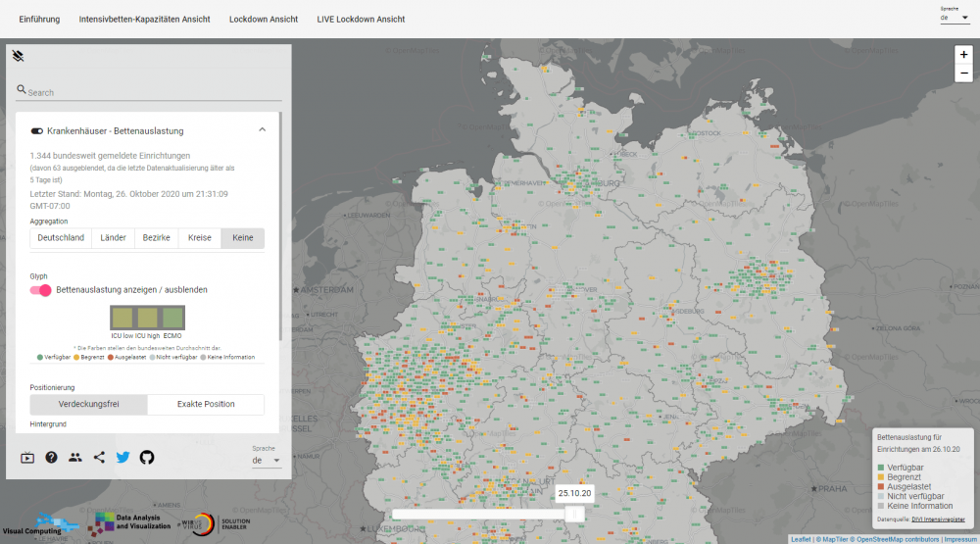980x544 pixels.
Task: Toggle the Krankenhäuser - Bettenauslastung layer switch
Action: pos(37,130)
